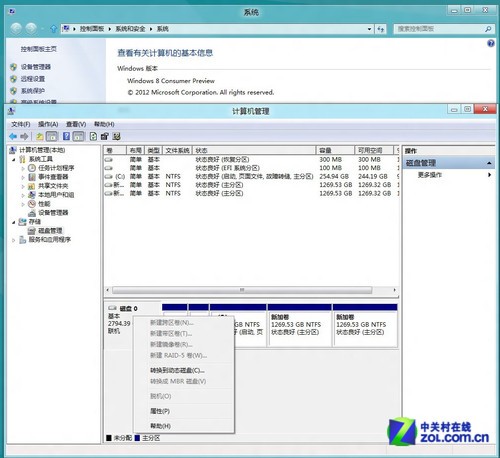Click the 共享文件夹 icon in tree

coord(32,186)
